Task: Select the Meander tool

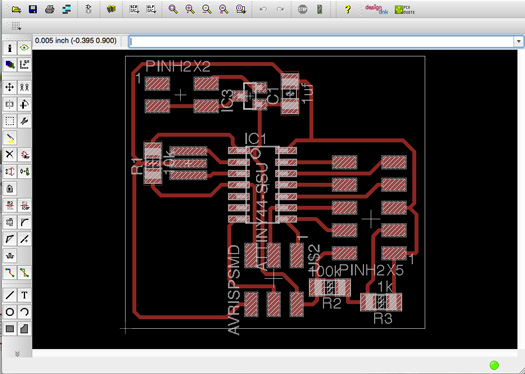Action: [10, 256]
